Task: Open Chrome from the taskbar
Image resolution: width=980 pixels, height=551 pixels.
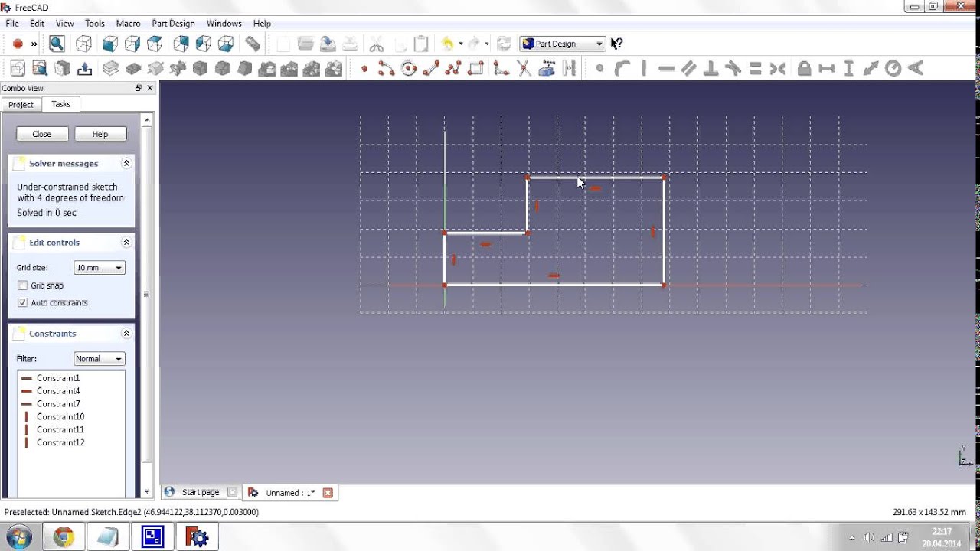Action: [x=63, y=537]
